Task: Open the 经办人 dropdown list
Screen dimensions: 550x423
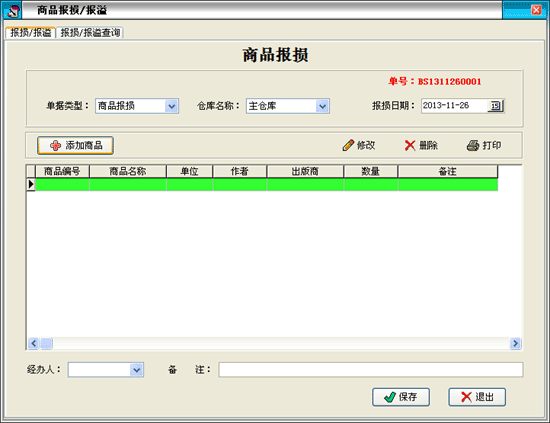Action: [x=136, y=370]
